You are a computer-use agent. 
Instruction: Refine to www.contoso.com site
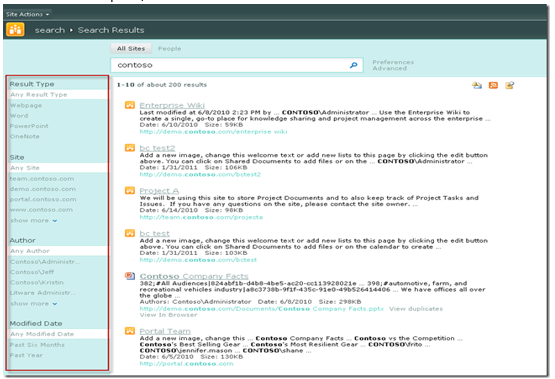click(41, 209)
